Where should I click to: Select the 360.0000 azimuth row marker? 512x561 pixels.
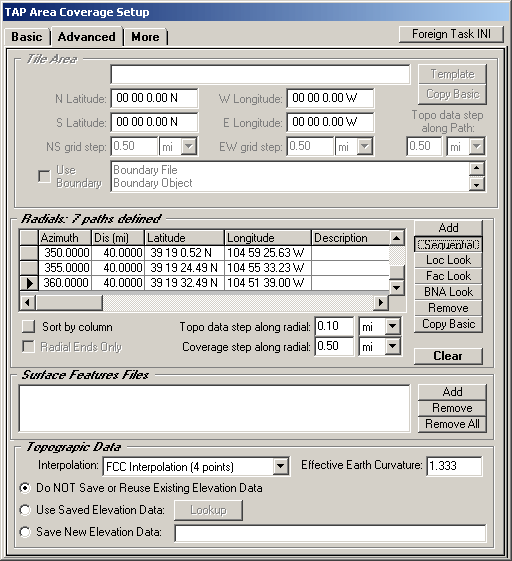[x=29, y=283]
